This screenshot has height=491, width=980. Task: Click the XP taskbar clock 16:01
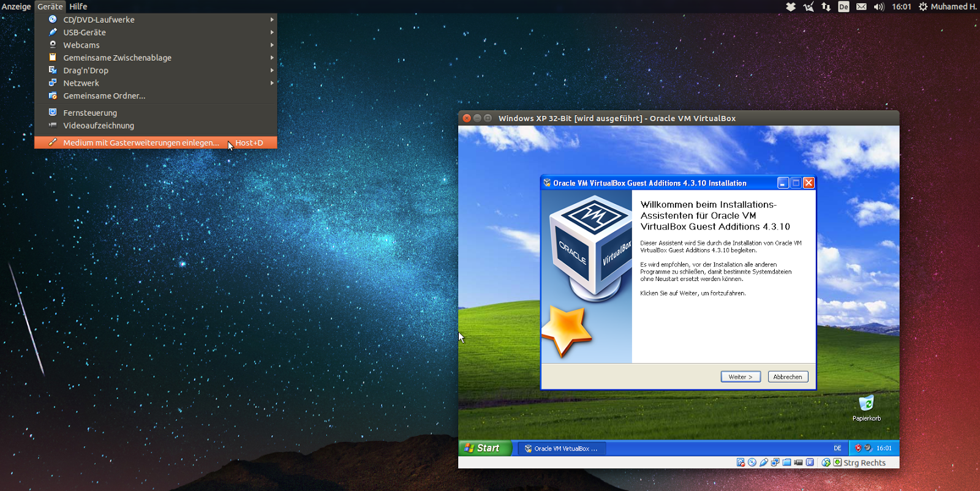point(884,448)
